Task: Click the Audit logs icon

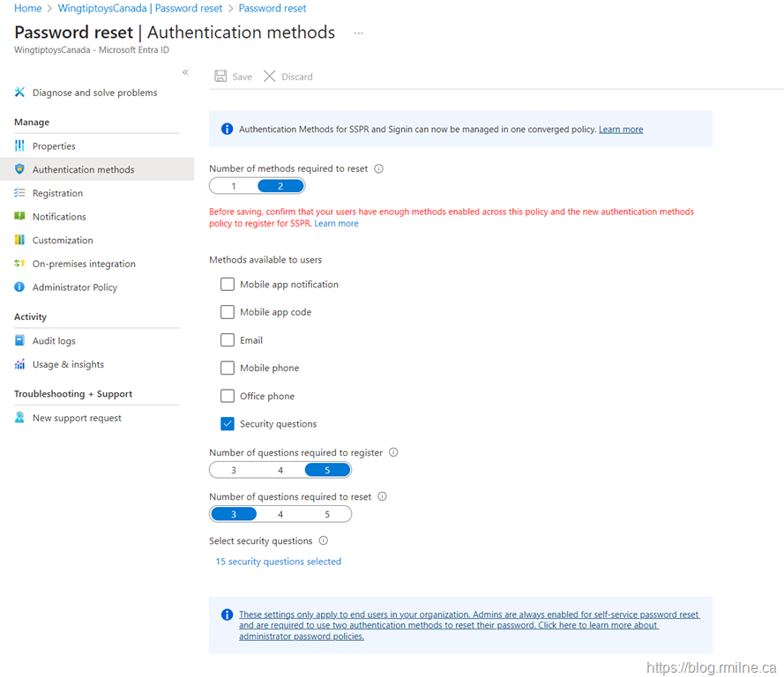Action: click(19, 341)
